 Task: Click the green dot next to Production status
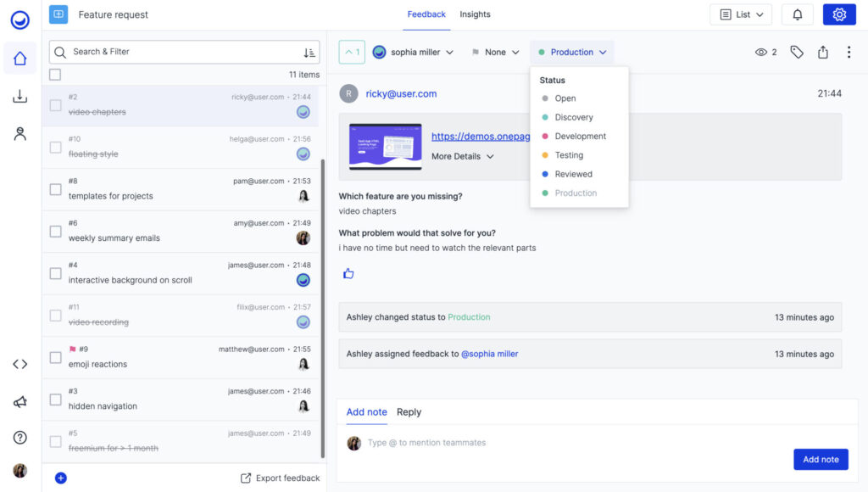542,52
